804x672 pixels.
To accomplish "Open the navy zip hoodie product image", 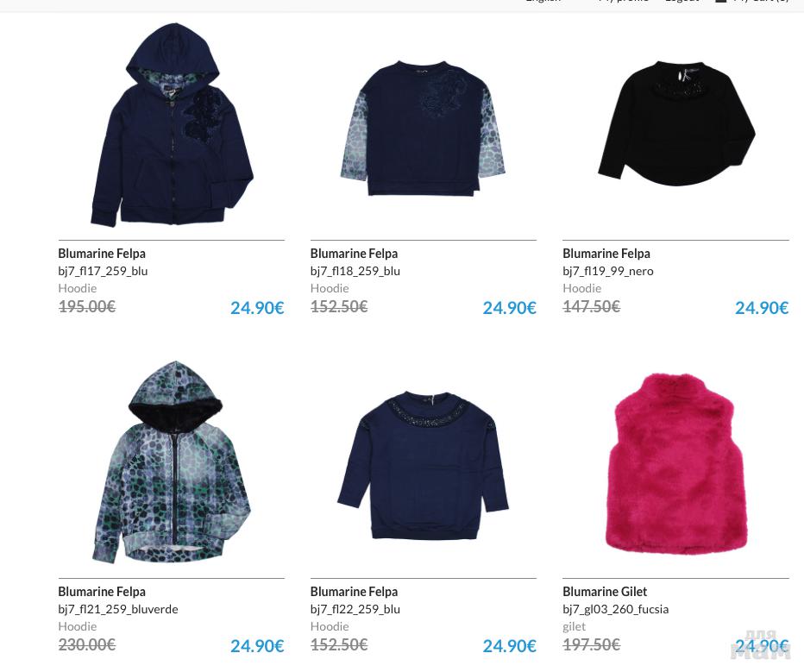I will [x=172, y=124].
